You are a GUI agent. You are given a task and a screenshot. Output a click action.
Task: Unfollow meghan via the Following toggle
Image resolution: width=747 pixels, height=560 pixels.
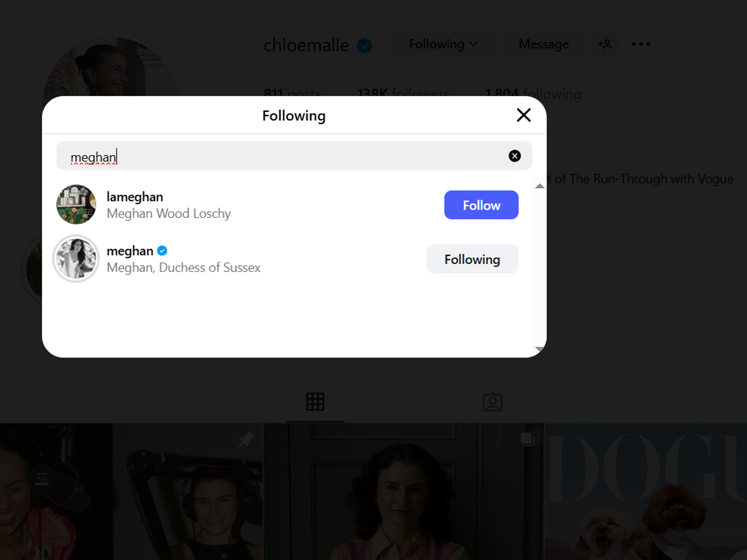(x=472, y=259)
